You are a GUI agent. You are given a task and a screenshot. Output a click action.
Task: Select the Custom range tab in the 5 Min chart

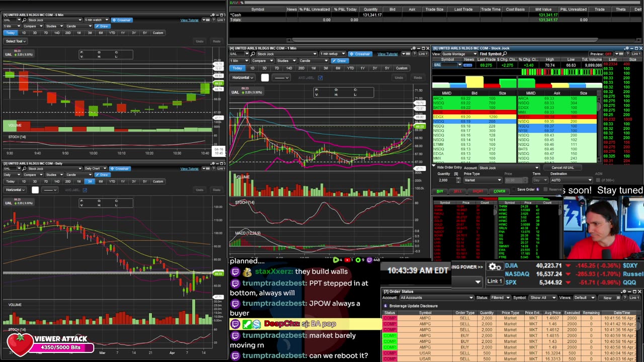click(x=158, y=33)
